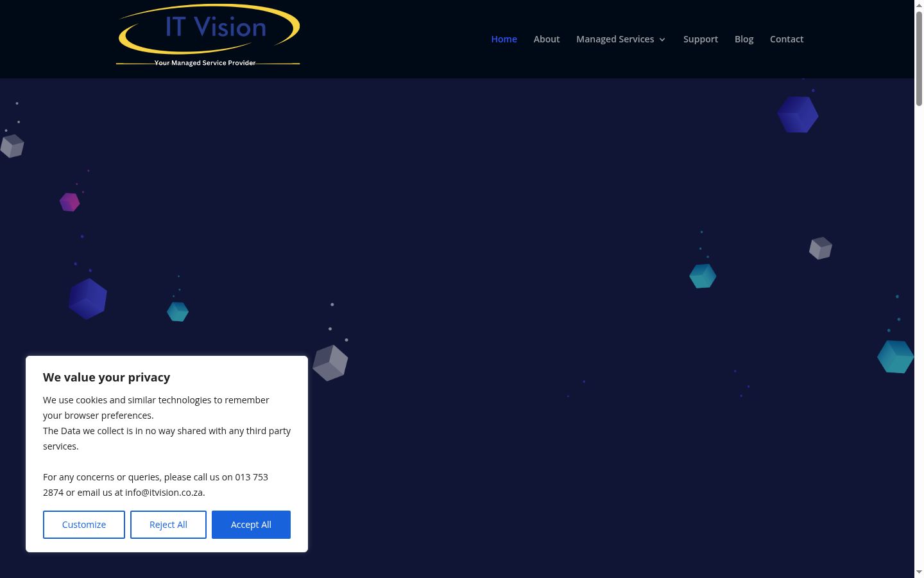Viewport: 924px width, 578px height.
Task: Open the Managed Services menu
Action: point(615,39)
